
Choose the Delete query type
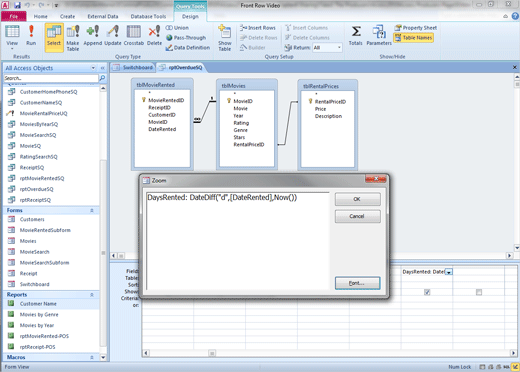tap(154, 35)
